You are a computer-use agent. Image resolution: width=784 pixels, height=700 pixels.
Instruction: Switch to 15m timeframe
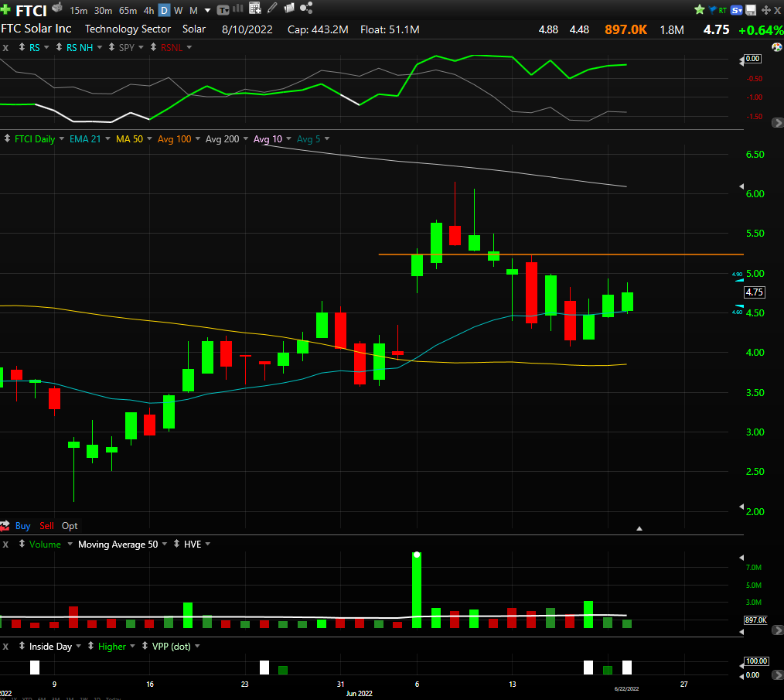click(79, 11)
